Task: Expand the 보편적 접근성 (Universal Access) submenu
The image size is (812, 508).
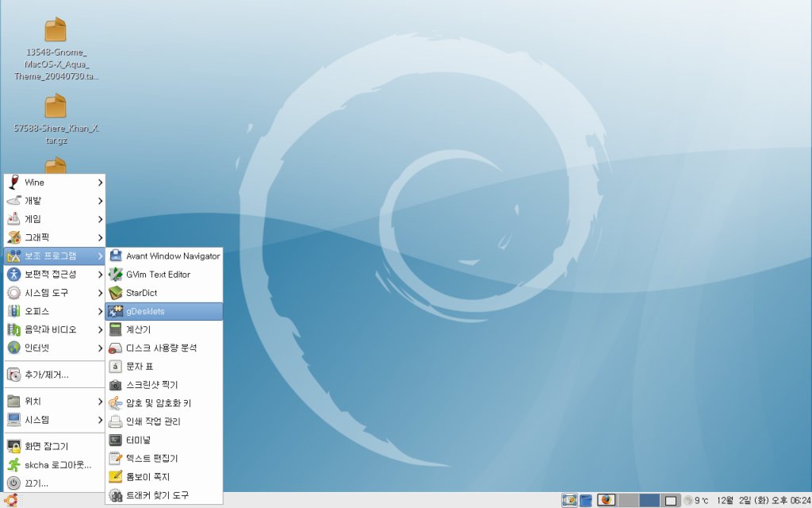Action: pyautogui.click(x=55, y=275)
